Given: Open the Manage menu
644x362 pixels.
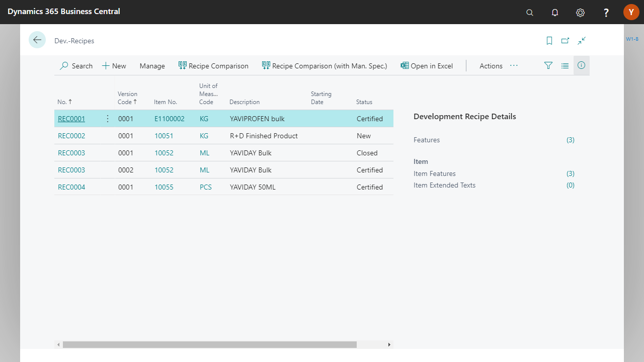Looking at the screenshot, I should click(x=152, y=66).
